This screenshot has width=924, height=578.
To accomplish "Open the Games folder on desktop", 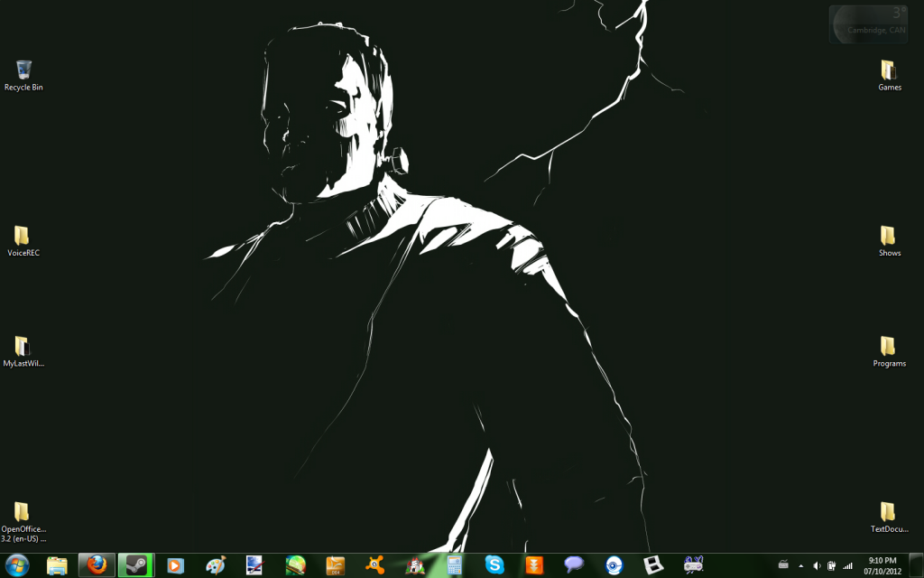I will 889,70.
